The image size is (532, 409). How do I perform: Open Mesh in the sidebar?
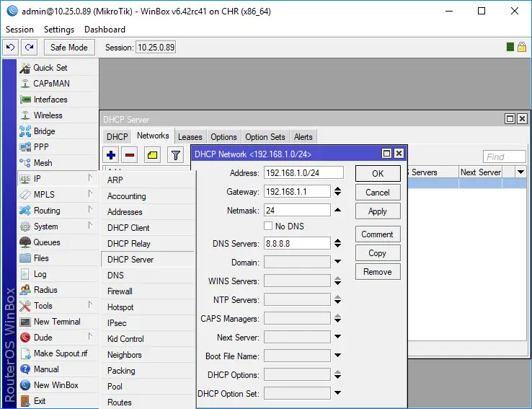point(58,163)
